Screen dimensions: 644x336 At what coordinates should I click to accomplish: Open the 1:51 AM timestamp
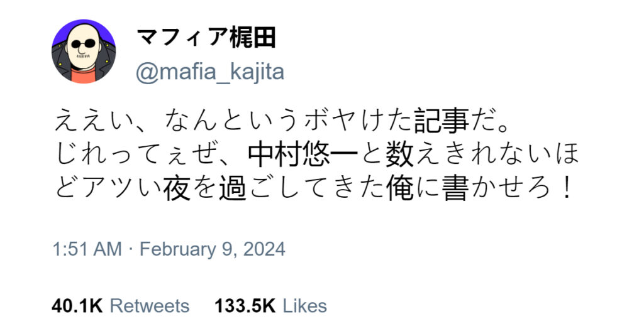pyautogui.click(x=87, y=249)
